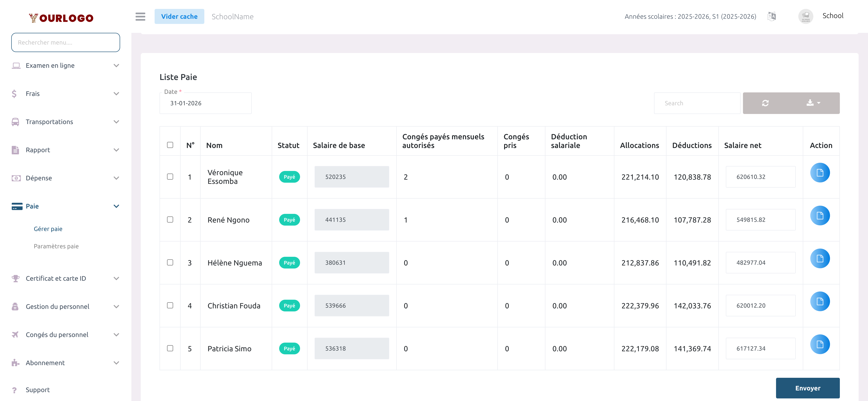This screenshot has height=401, width=868.
Task: Click the refresh icon beside Search
Action: coord(765,103)
